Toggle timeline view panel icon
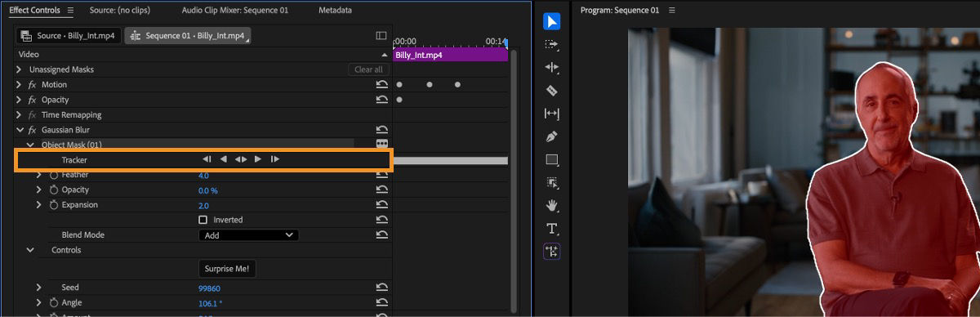This screenshot has width=980, height=317. 381,36
